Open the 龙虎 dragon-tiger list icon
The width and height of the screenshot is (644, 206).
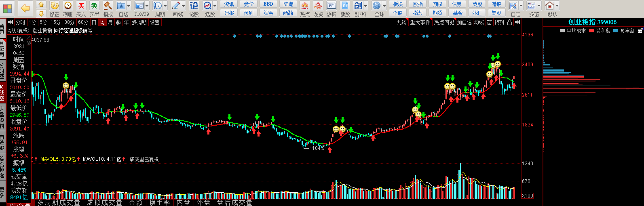[x=318, y=5]
